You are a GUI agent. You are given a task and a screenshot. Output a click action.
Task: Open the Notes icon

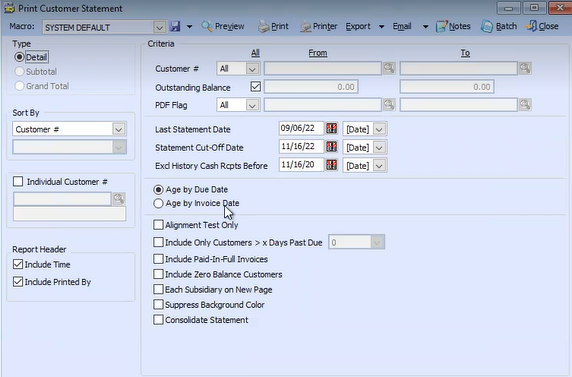(x=441, y=26)
